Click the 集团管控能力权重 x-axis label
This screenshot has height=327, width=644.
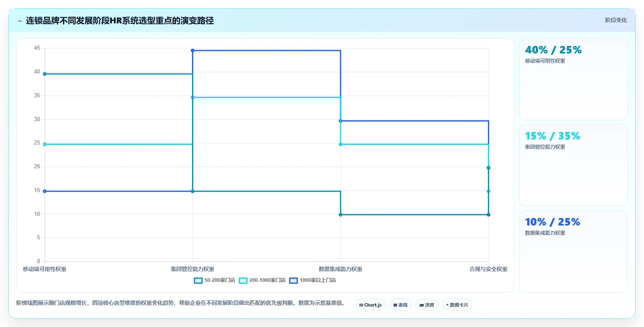[x=192, y=269]
